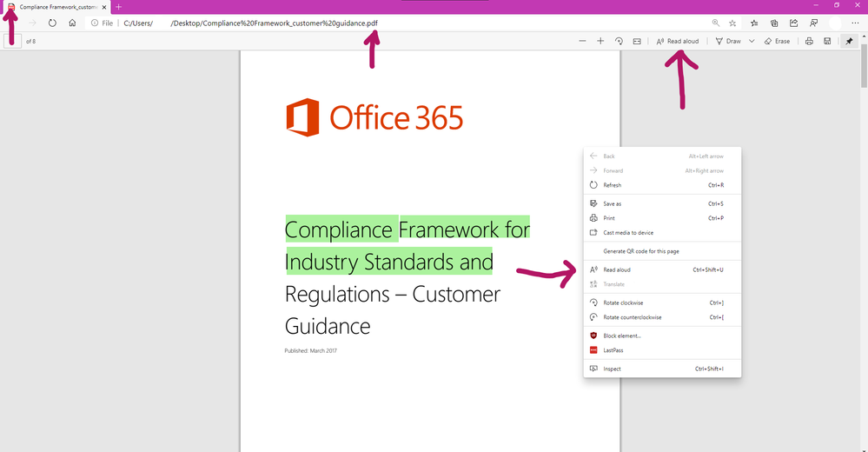Image resolution: width=868 pixels, height=452 pixels.
Task: Click the Office 365 logo in the document
Action: pyautogui.click(x=374, y=117)
